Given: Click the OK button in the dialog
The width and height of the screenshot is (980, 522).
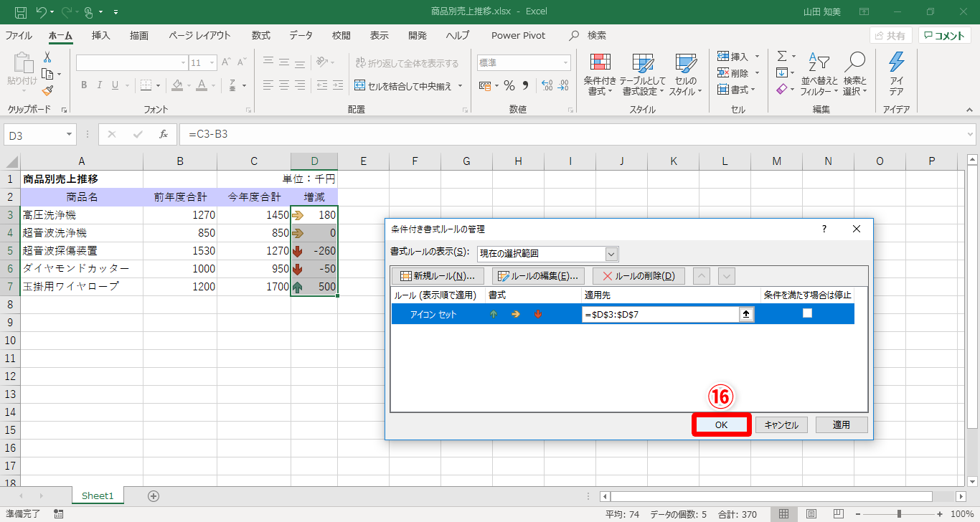Looking at the screenshot, I should click(722, 425).
